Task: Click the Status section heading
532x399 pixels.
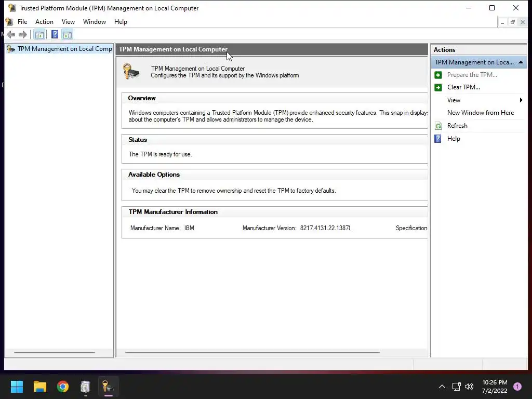Action: point(138,139)
